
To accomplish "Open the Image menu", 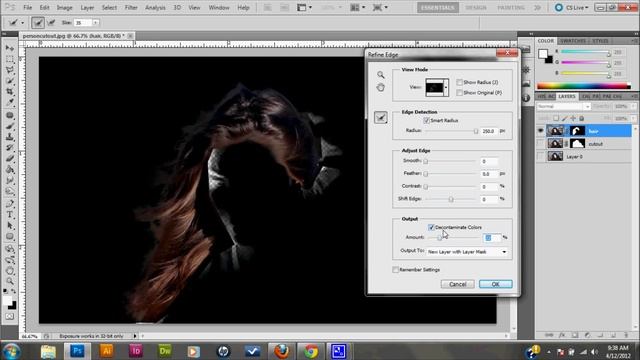I will coord(64,7).
